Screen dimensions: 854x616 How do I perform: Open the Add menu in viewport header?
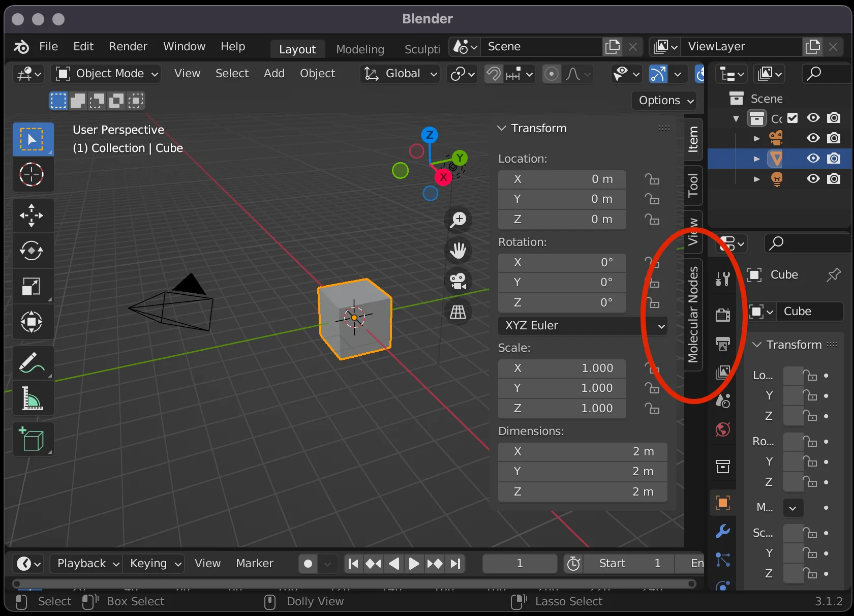[274, 74]
